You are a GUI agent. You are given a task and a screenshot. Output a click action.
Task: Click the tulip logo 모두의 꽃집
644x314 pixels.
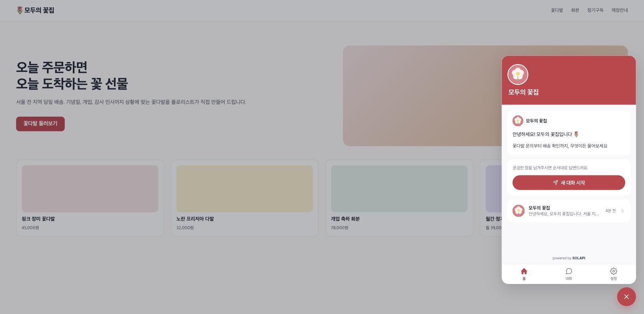tap(35, 10)
